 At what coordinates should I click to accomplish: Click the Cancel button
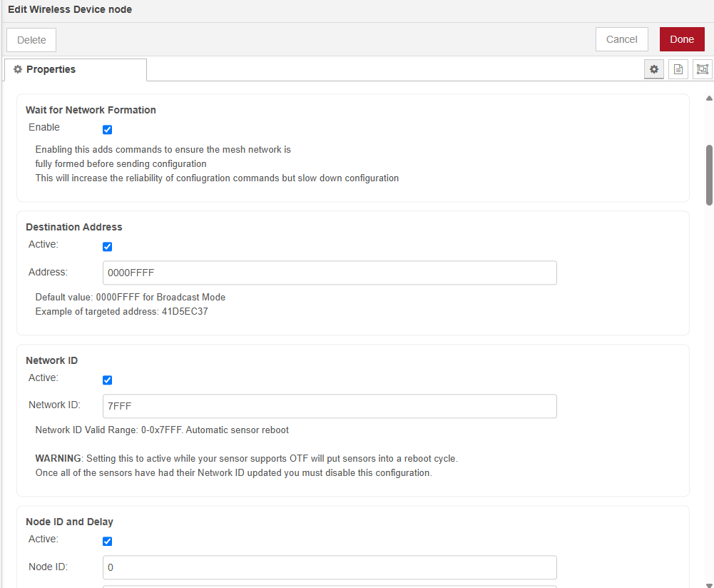tap(621, 39)
